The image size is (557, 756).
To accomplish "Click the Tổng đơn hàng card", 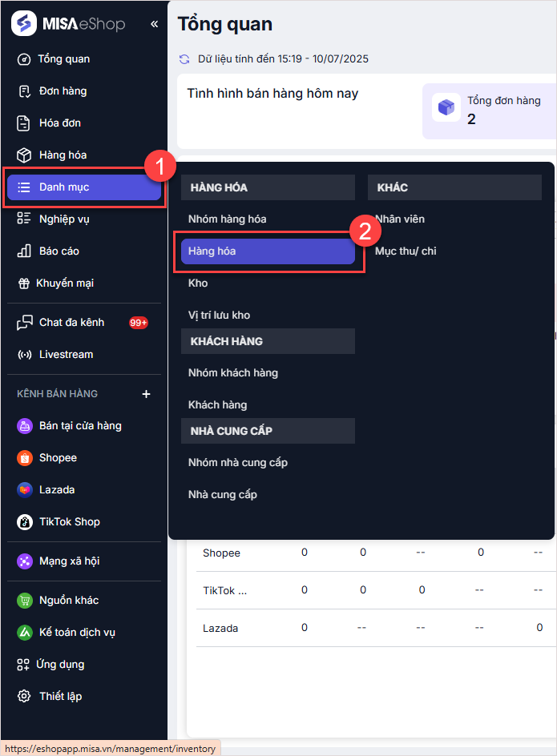I will pos(490,111).
